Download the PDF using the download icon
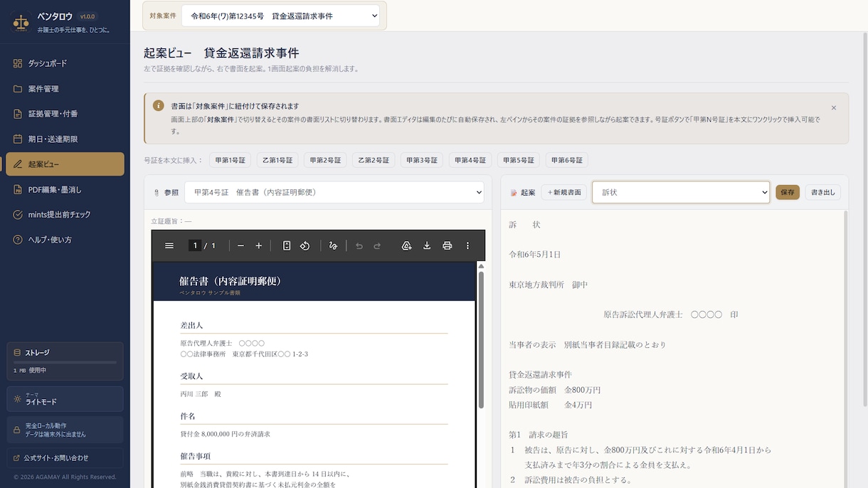 coord(427,245)
